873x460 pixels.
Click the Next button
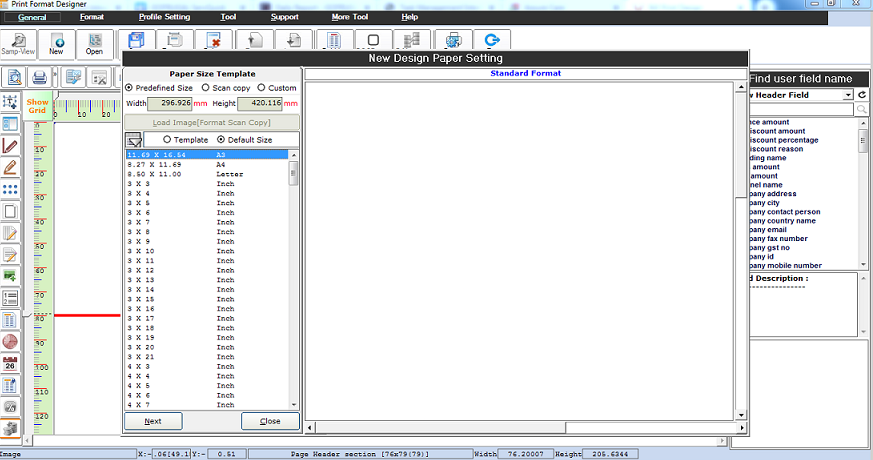[x=153, y=422]
